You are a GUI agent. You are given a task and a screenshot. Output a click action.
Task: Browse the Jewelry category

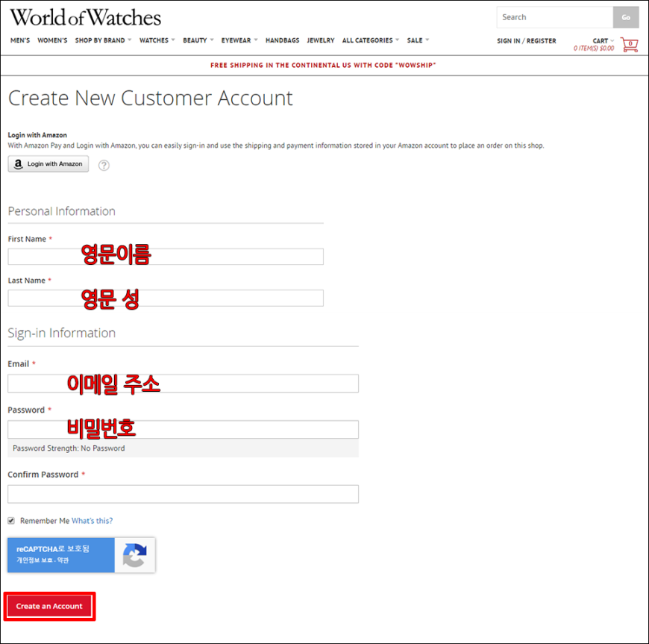320,40
